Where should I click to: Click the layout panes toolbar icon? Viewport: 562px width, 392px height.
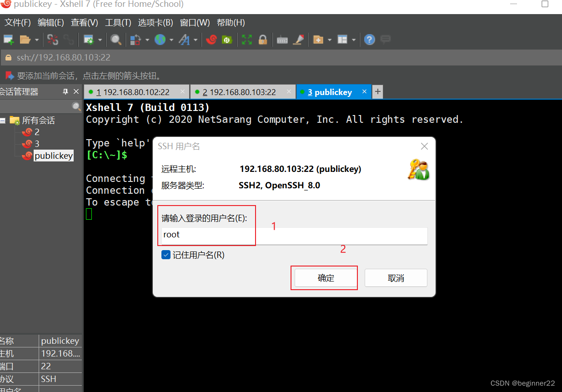[342, 40]
